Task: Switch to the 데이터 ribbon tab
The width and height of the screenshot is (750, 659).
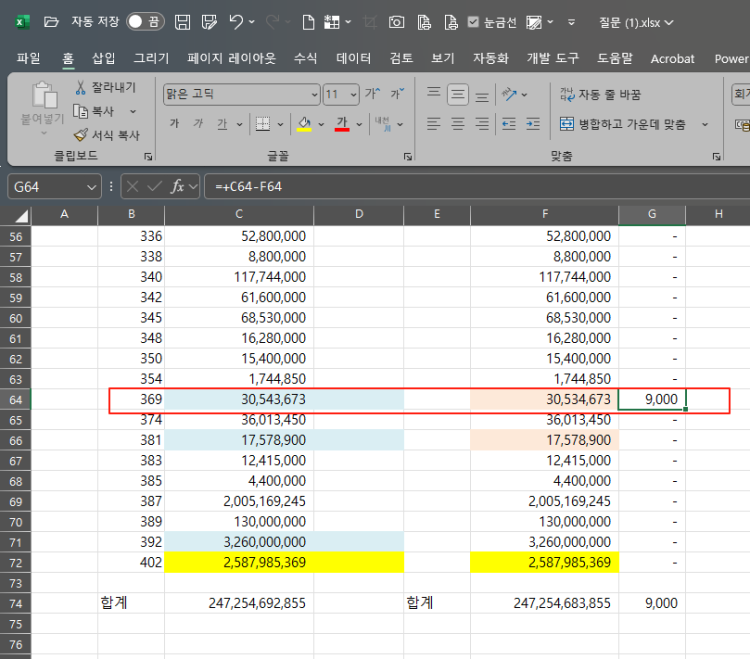Action: pos(353,58)
